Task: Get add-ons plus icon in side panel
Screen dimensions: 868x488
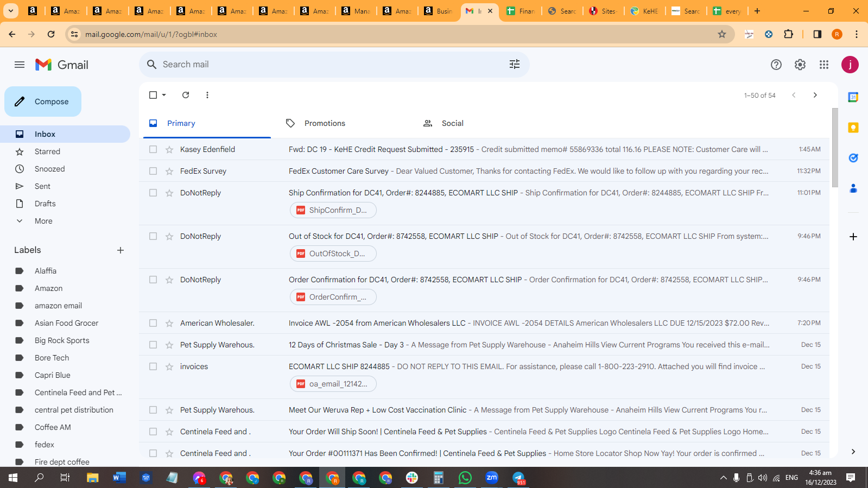Action: coord(853,237)
